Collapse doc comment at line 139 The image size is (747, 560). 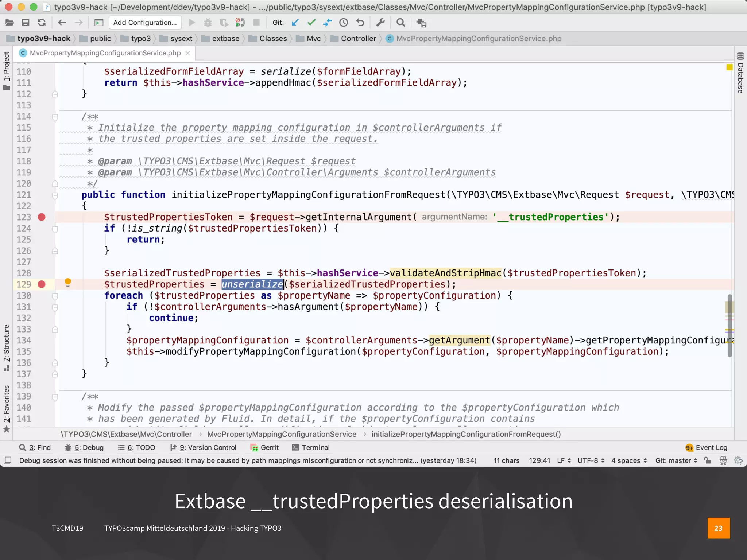coord(55,397)
